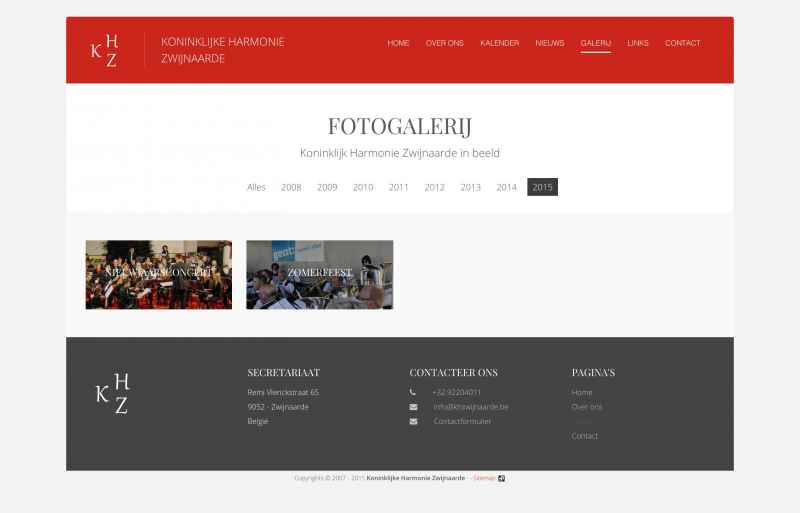Click the envelope icon next to the email address

pos(413,407)
